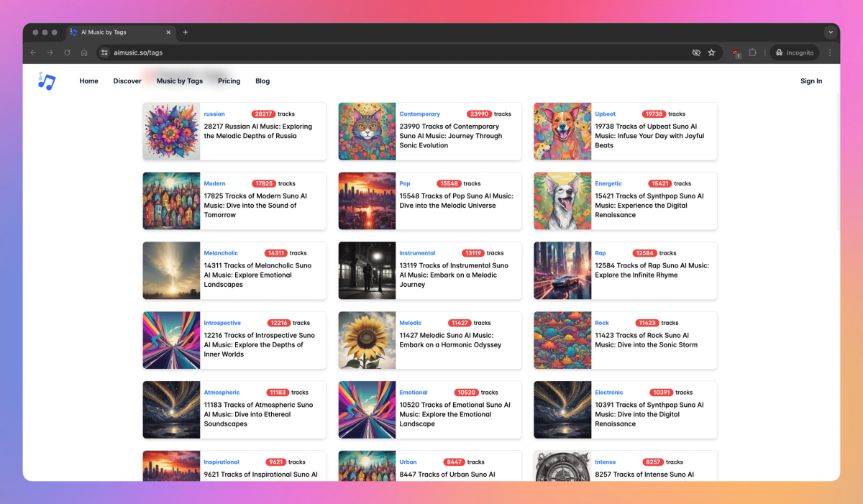
Task: Open the Rap tag link
Action: 601,252
